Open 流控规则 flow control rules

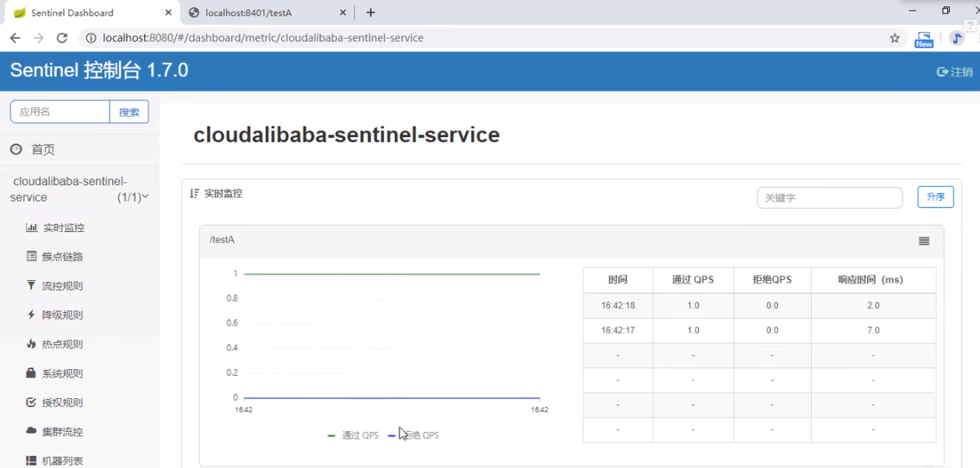[x=62, y=286]
